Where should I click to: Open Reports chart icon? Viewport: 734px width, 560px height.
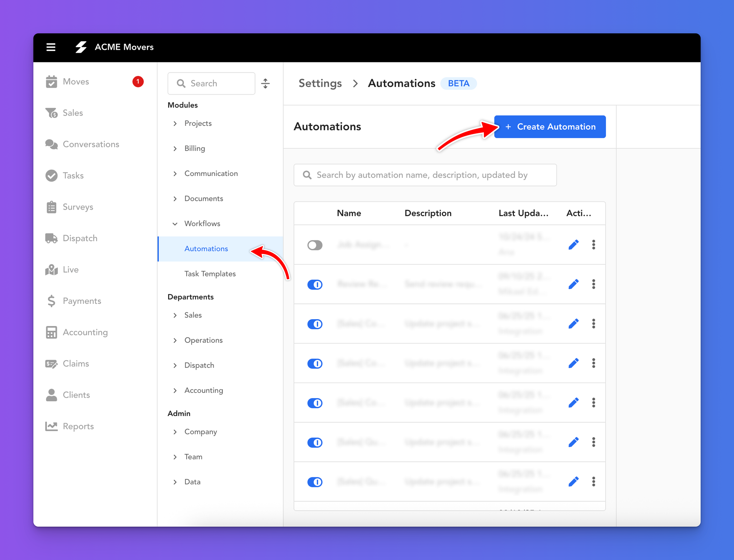pos(51,426)
